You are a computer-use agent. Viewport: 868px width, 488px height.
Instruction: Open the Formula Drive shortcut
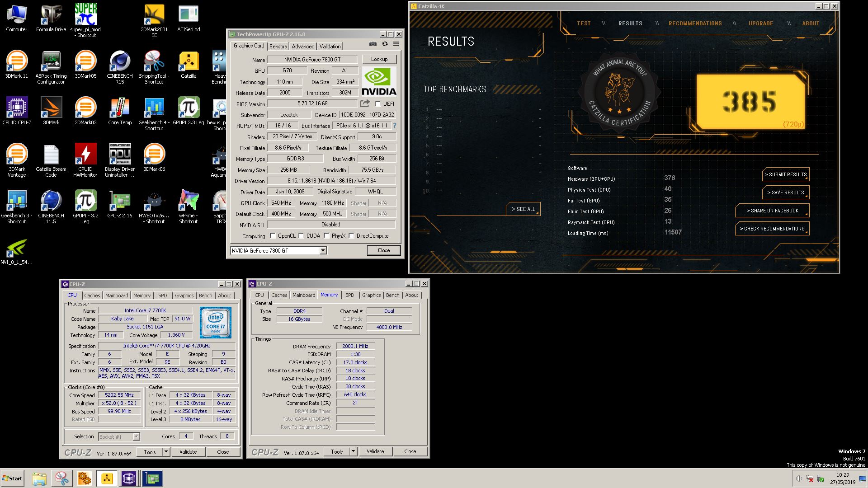(51, 19)
